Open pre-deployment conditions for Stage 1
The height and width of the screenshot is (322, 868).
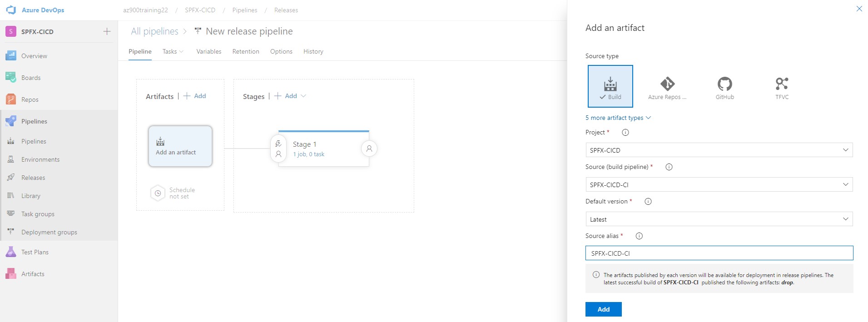[278, 149]
